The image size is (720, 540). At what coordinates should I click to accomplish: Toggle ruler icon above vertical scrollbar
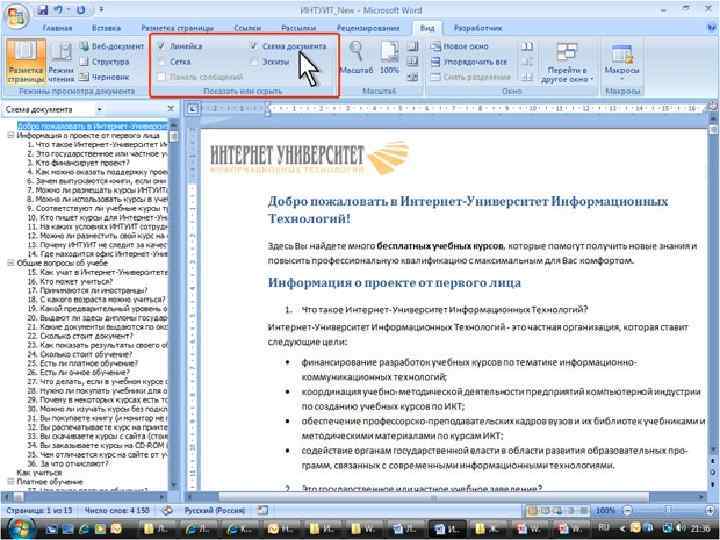click(713, 107)
